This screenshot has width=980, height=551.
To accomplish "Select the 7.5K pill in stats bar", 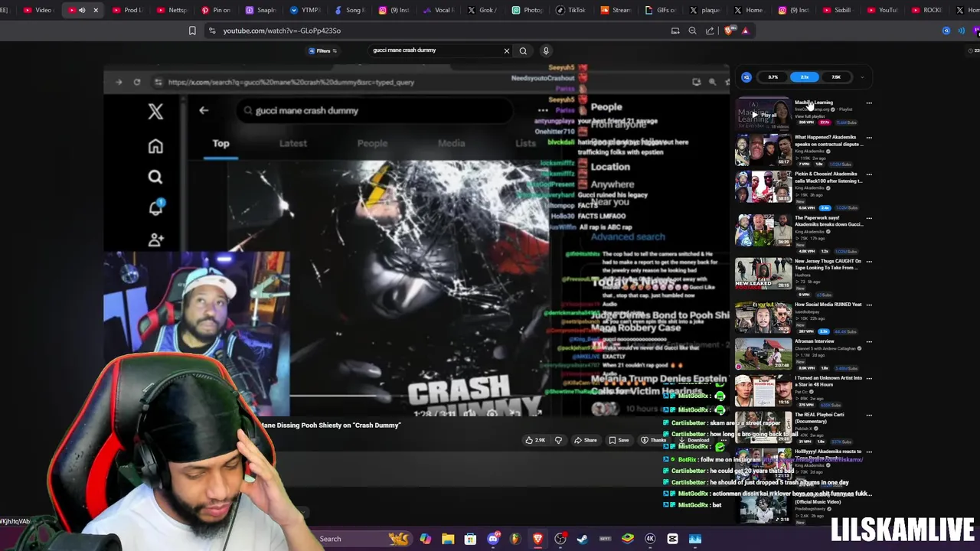I will (835, 77).
